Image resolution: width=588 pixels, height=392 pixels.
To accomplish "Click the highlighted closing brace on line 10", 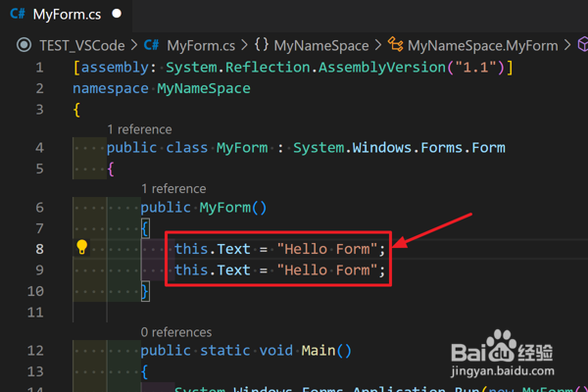I will 145,291.
